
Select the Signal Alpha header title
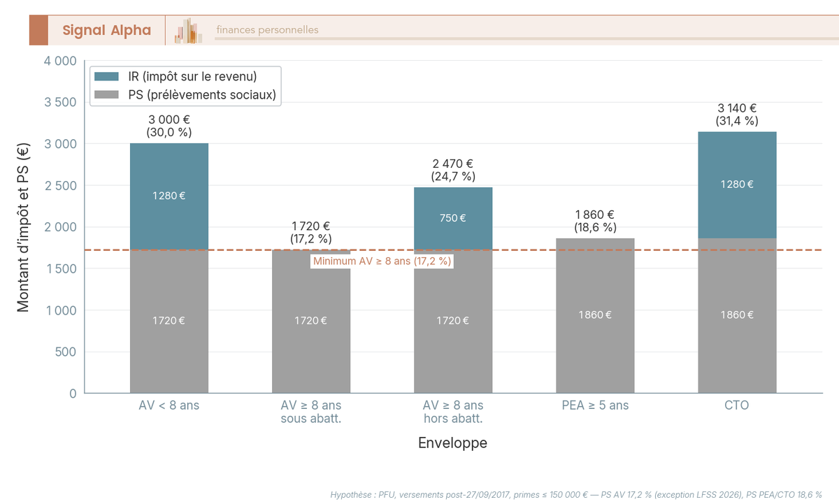(108, 30)
